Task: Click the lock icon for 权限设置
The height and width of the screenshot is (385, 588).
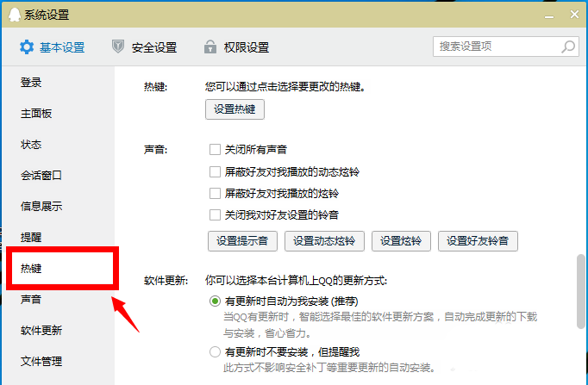Action: tap(210, 47)
